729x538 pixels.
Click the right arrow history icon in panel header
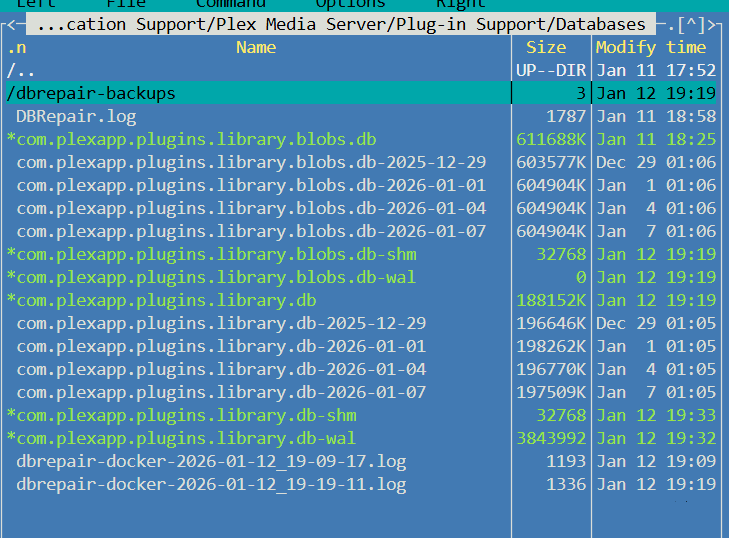pos(711,25)
